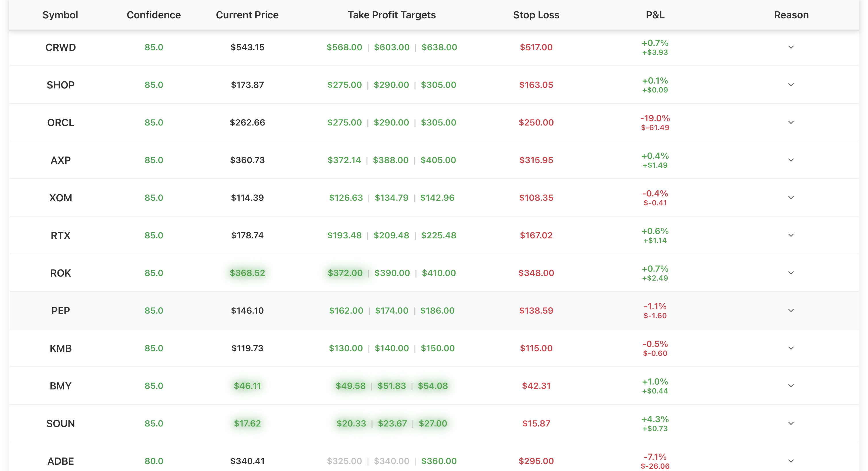Viewport: 868px width, 471px height.
Task: Click the Confidence column header
Action: tap(154, 15)
